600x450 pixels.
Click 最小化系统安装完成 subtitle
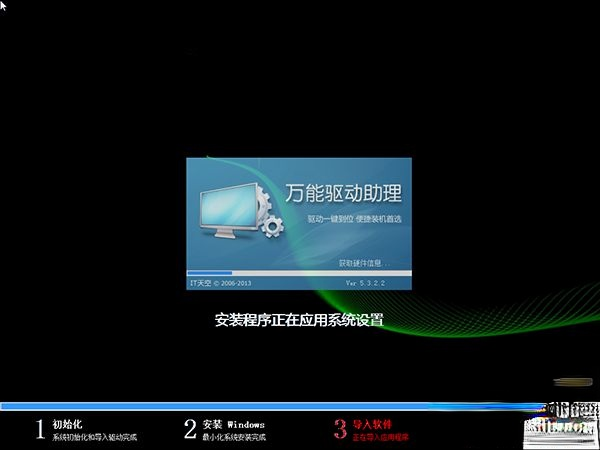[x=234, y=437]
